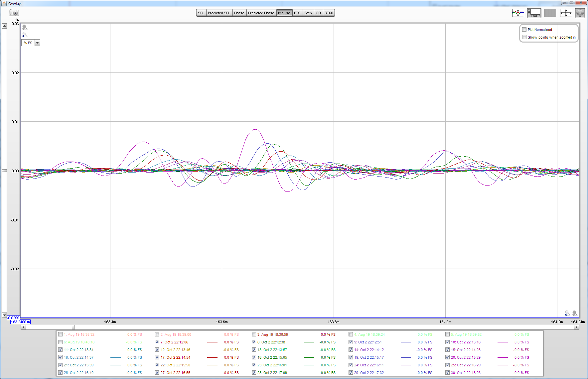Screen dimensions: 588x379
Task: Click trace 12 yellow line swatch
Action: (x=212, y=350)
